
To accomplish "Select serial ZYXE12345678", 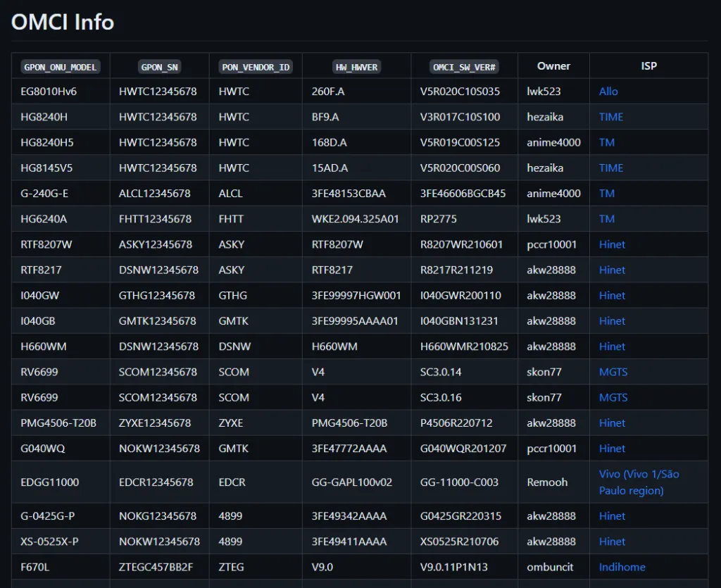I will (155, 423).
